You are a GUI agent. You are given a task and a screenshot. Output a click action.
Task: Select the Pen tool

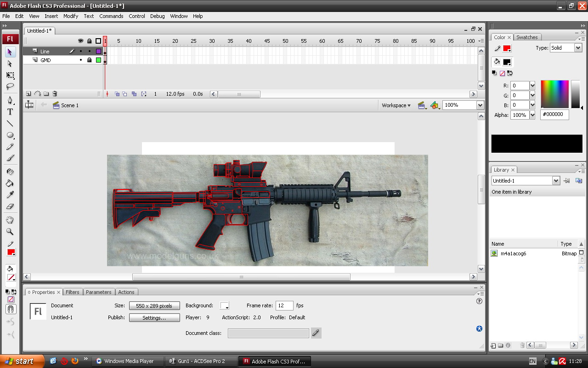point(10,100)
